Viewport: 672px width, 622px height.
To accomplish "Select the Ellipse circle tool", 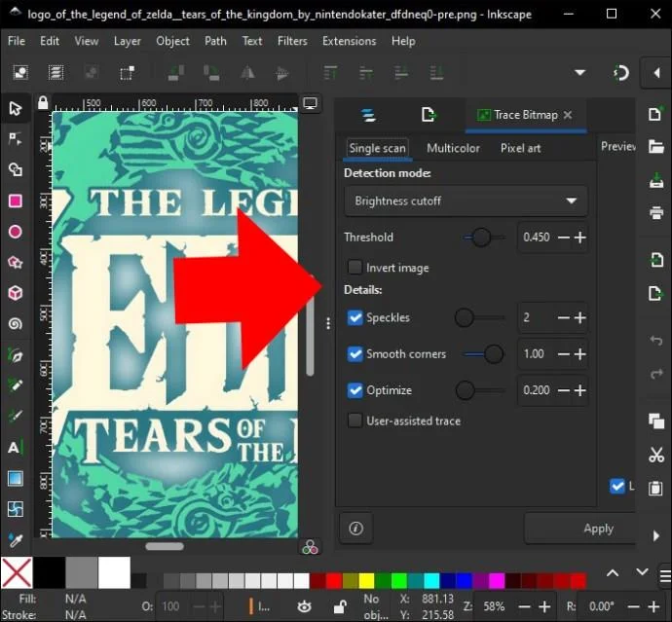I will click(x=16, y=232).
